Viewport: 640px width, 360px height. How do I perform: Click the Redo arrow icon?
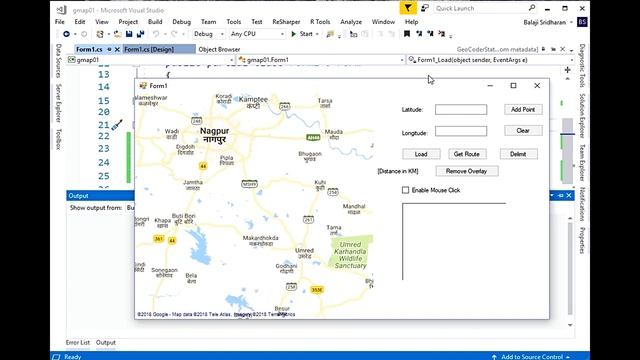174,34
